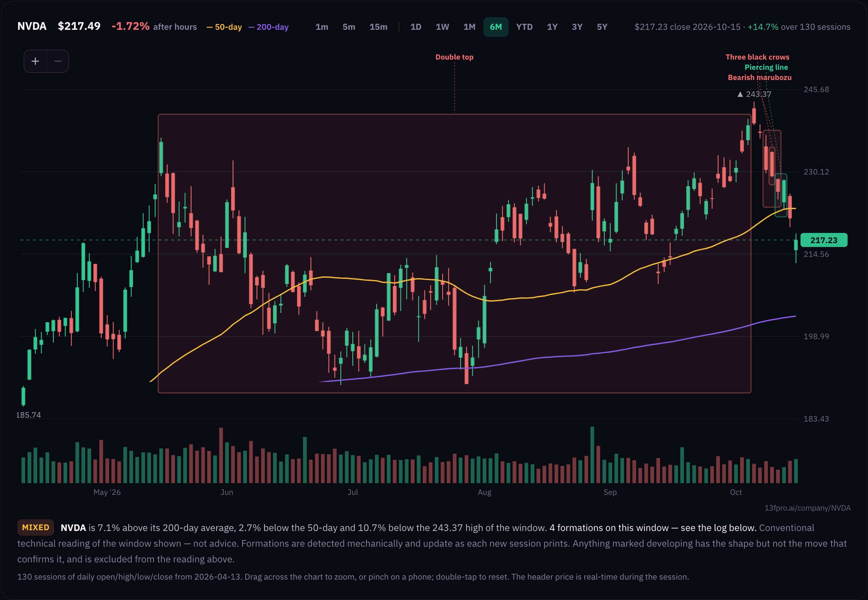Screen dimensions: 868x600
Task: Click the Piercing line annotation label
Action: coord(766,67)
